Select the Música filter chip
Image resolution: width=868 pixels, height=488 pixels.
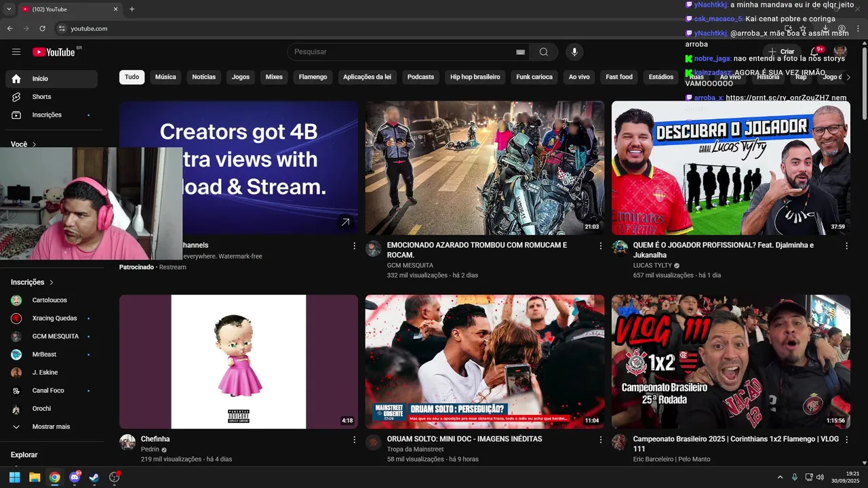165,77
